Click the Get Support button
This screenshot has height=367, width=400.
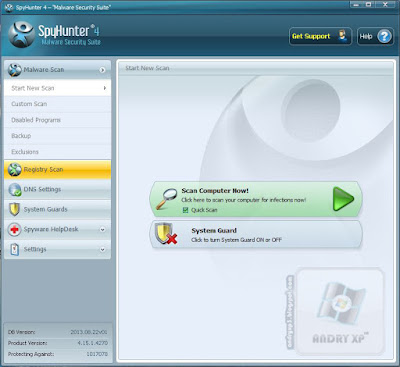pyautogui.click(x=320, y=36)
